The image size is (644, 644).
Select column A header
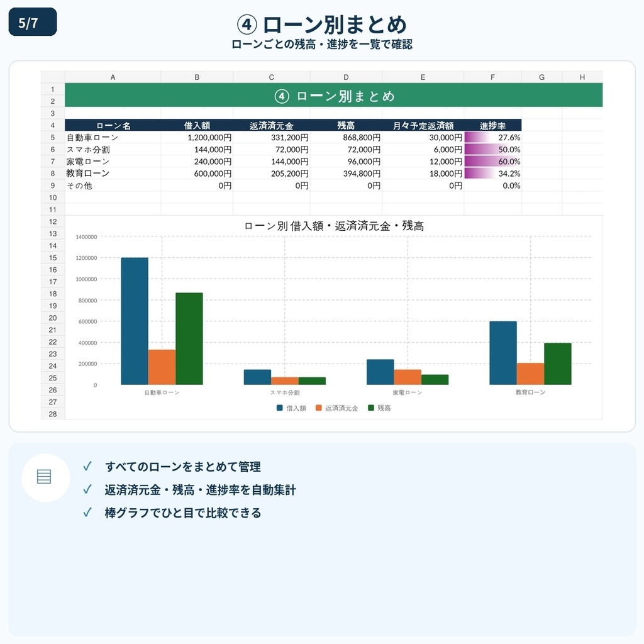[x=113, y=77]
